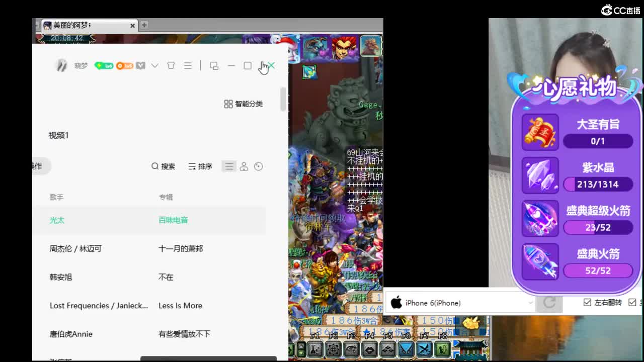Switch to list view mode icon
The image size is (644, 362).
[x=229, y=166]
